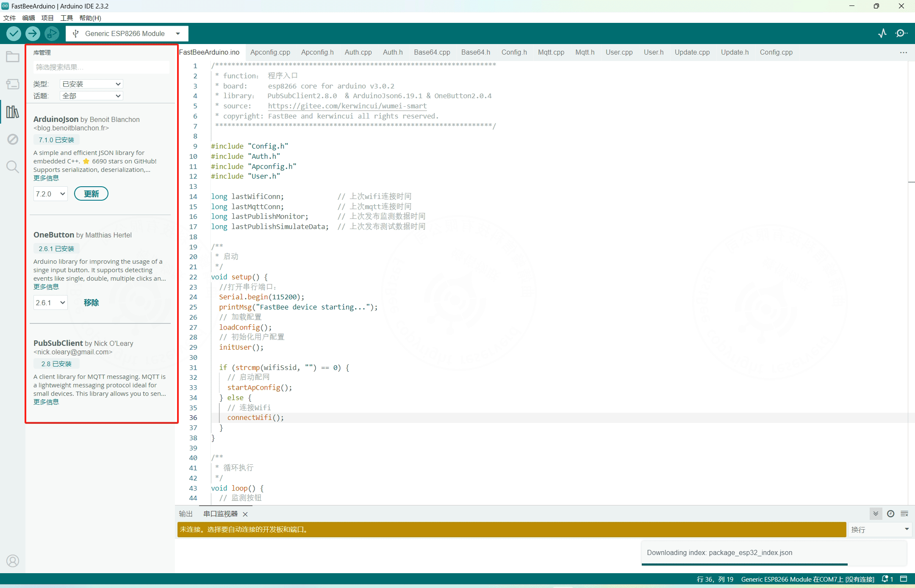Switch to the Apconfig.cpp tab
915x588 pixels.
pos(270,52)
